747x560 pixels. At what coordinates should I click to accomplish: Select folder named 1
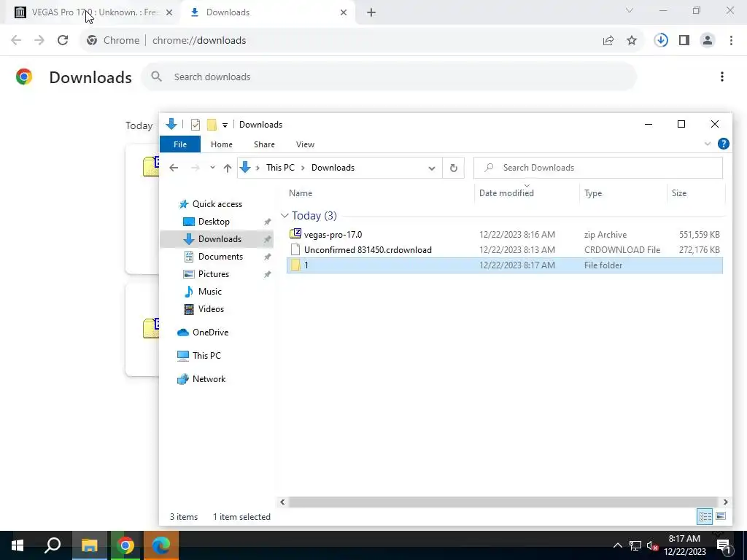pos(505,265)
